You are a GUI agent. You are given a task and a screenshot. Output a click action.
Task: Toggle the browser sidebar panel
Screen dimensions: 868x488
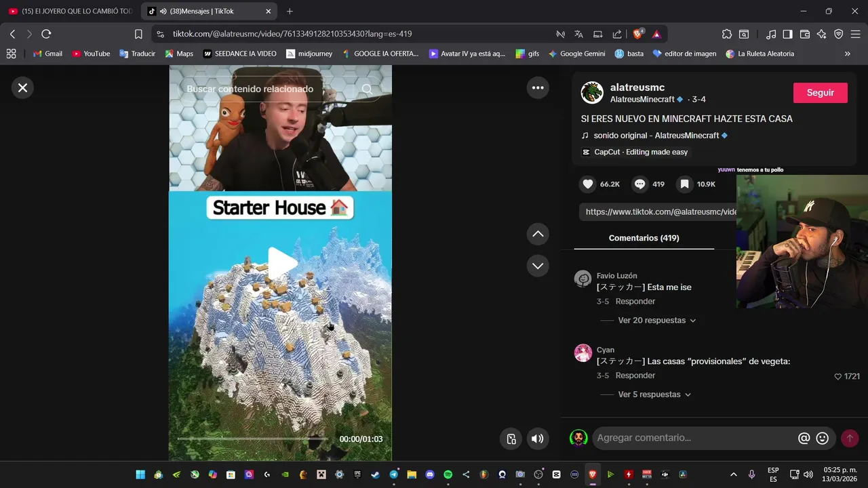[x=787, y=34]
